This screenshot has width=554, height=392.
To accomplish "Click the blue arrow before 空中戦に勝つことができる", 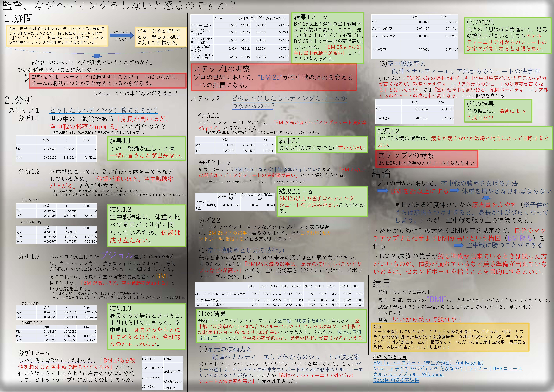I will pyautogui.click(x=458, y=245).
